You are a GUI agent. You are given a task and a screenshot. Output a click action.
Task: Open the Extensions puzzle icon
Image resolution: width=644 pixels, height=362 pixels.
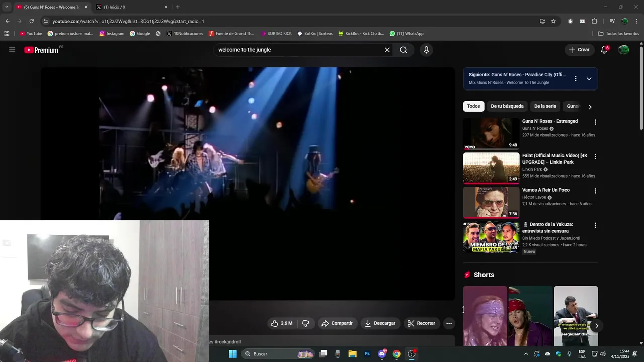(x=594, y=21)
